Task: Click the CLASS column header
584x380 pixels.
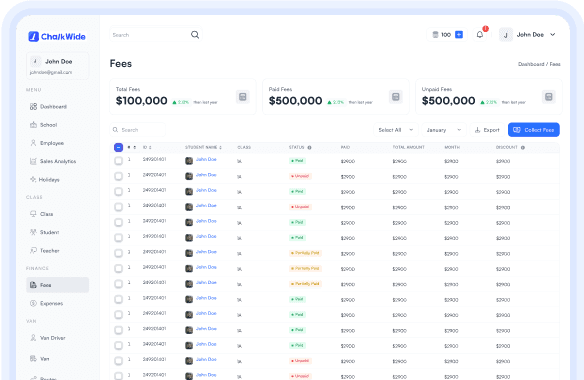Action: pos(244,148)
